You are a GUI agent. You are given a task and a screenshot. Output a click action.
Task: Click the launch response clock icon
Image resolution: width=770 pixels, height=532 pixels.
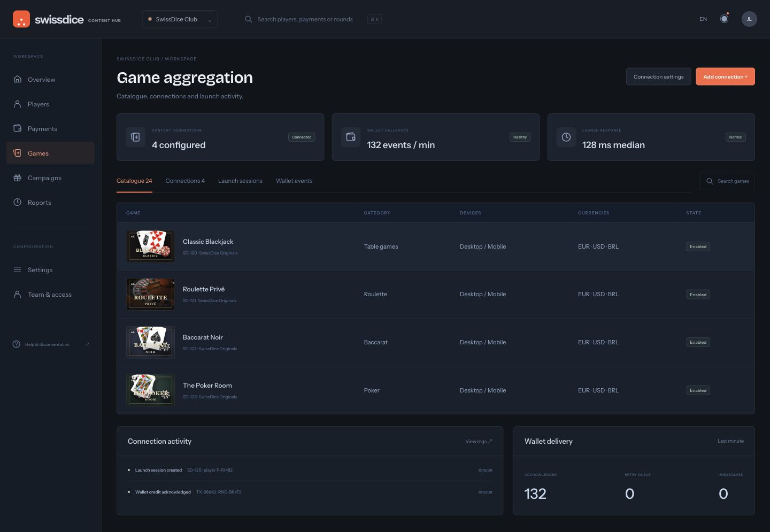point(566,137)
